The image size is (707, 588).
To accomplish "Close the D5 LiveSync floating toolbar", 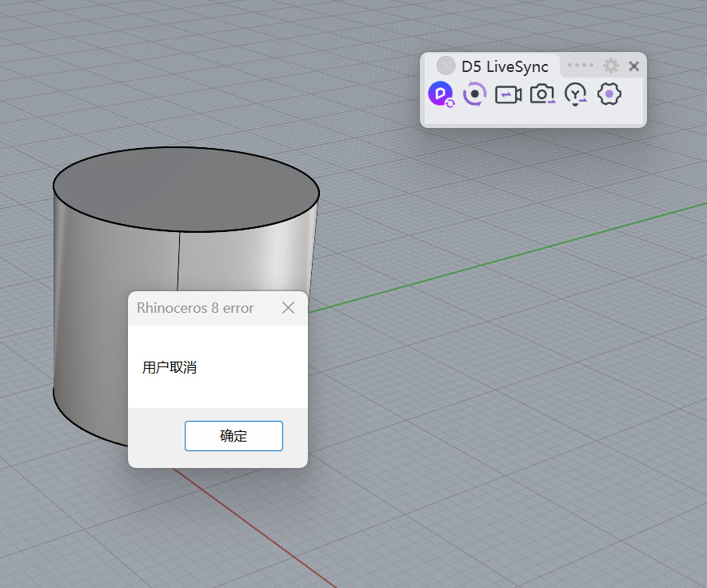I will click(x=634, y=66).
